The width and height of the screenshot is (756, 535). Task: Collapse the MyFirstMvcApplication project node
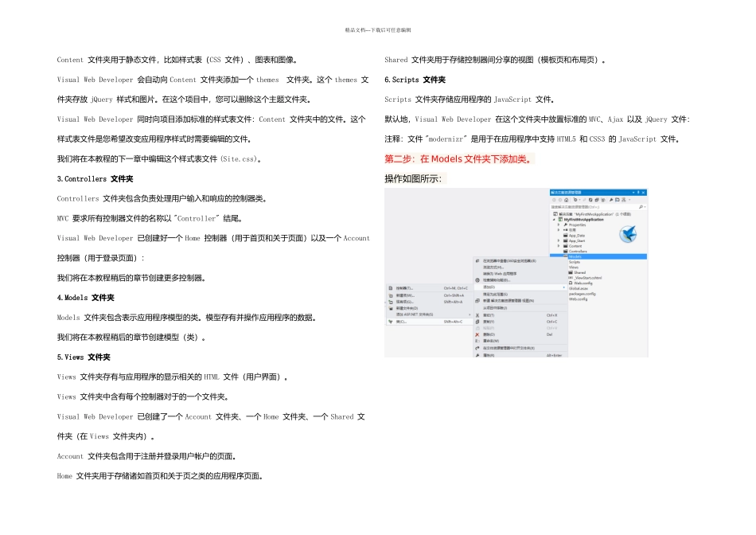coord(554,220)
